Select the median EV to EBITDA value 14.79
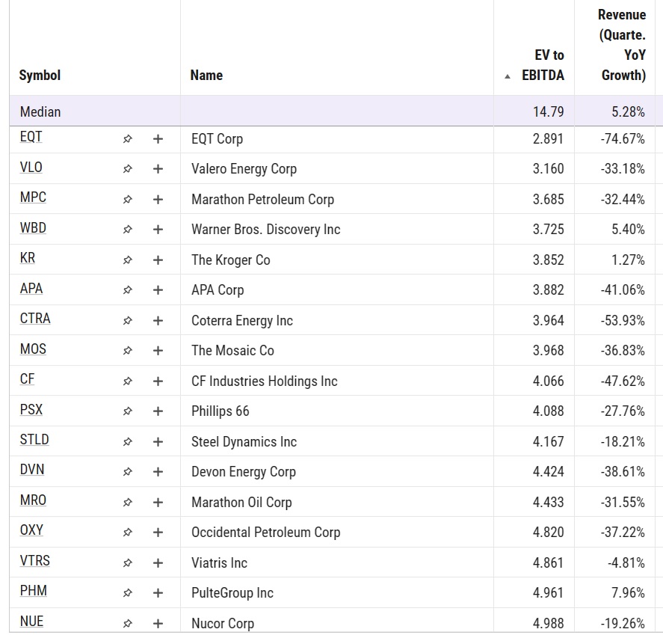The width and height of the screenshot is (663, 644). coord(549,111)
